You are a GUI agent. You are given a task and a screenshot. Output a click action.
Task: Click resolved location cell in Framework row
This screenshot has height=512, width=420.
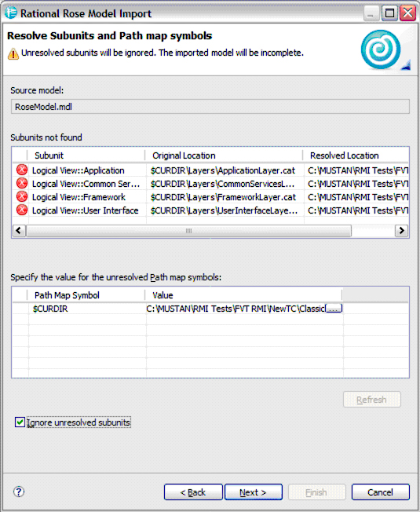[358, 197]
